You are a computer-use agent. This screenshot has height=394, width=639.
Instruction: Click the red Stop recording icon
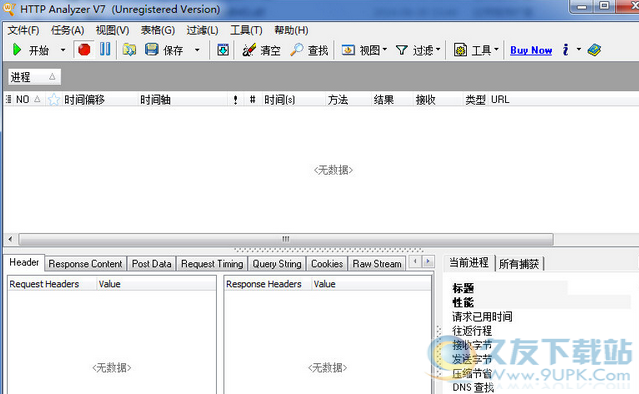84,50
